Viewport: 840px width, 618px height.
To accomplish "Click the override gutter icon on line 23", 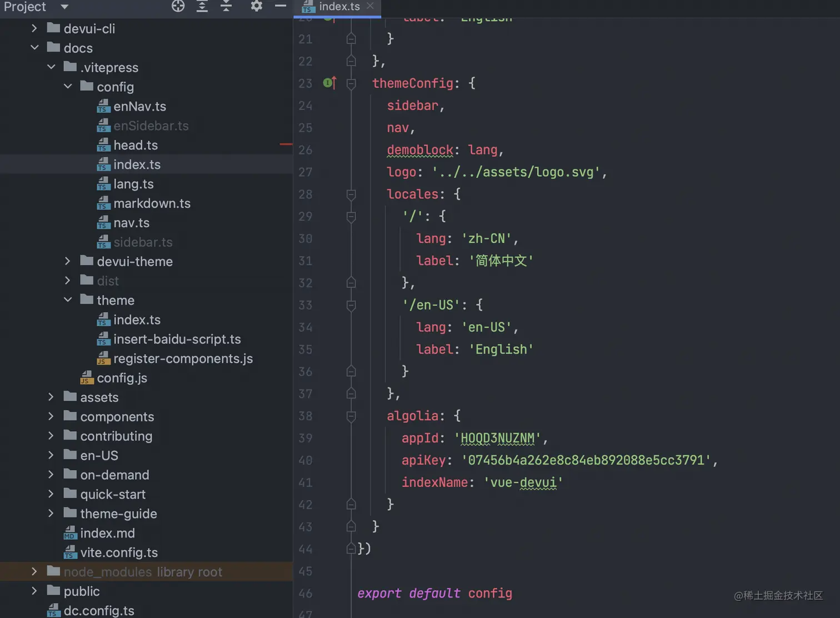I will (x=330, y=83).
